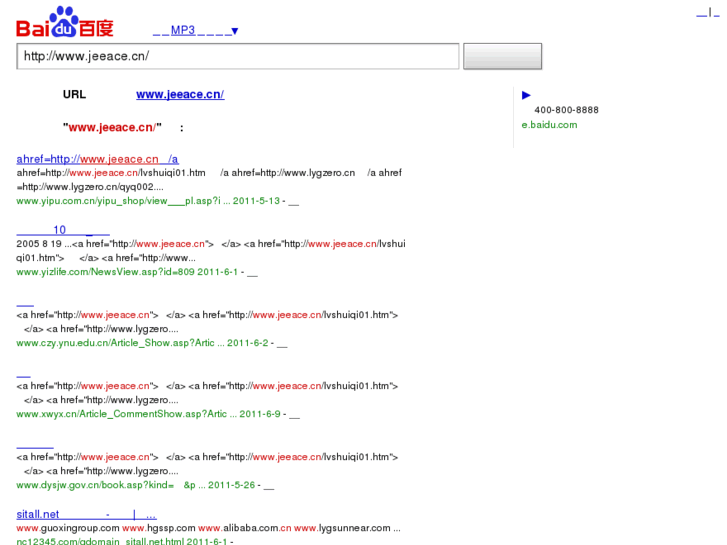Expand the dropdown arrow next to MP3 links

(235, 31)
